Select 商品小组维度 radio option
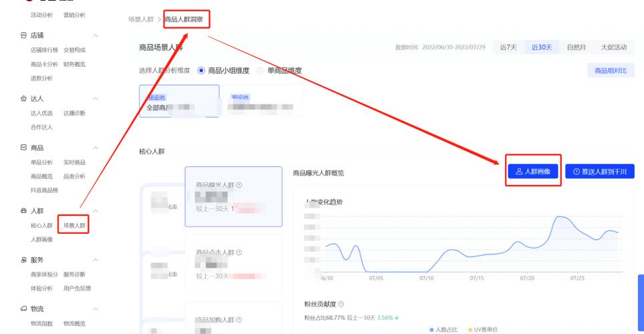 click(201, 71)
